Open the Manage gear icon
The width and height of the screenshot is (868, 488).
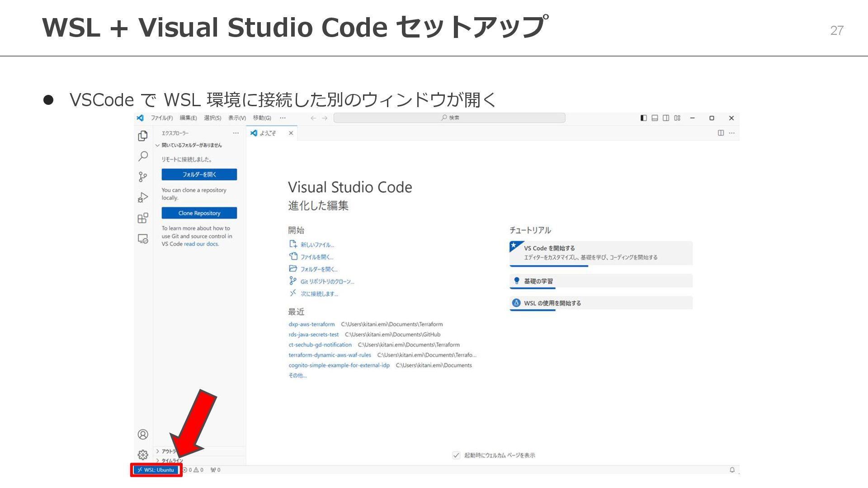pyautogui.click(x=143, y=455)
